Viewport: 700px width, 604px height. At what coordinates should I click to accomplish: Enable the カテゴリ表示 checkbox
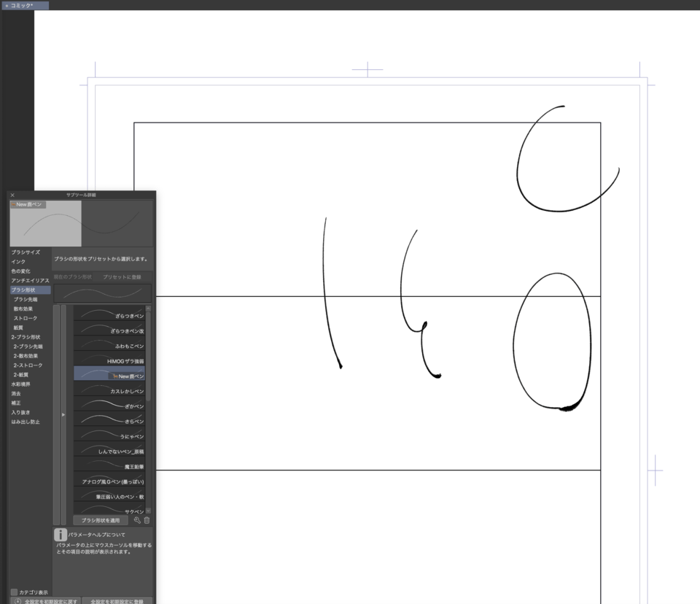click(12, 593)
